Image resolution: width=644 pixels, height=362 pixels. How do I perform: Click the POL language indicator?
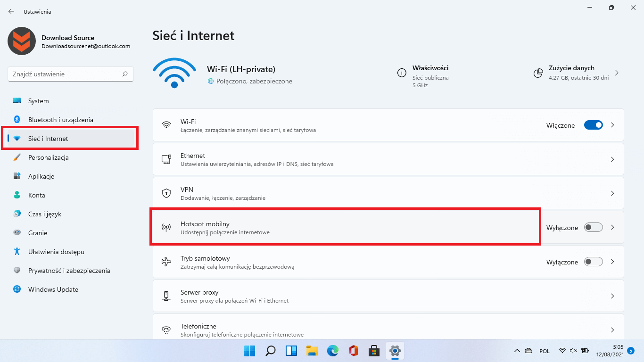(545, 351)
